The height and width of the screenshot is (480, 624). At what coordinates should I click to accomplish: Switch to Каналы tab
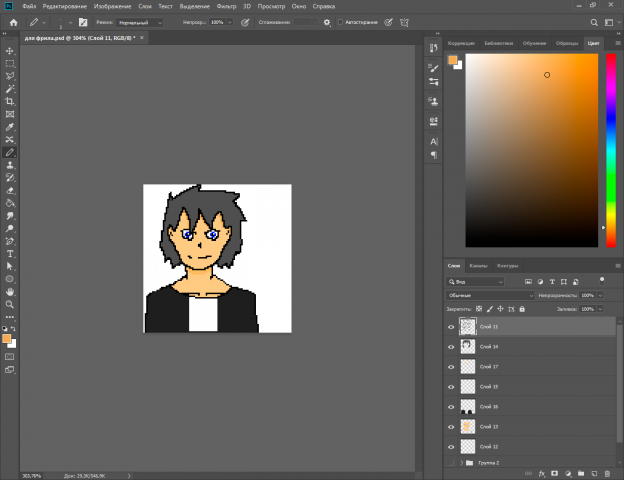pos(478,266)
